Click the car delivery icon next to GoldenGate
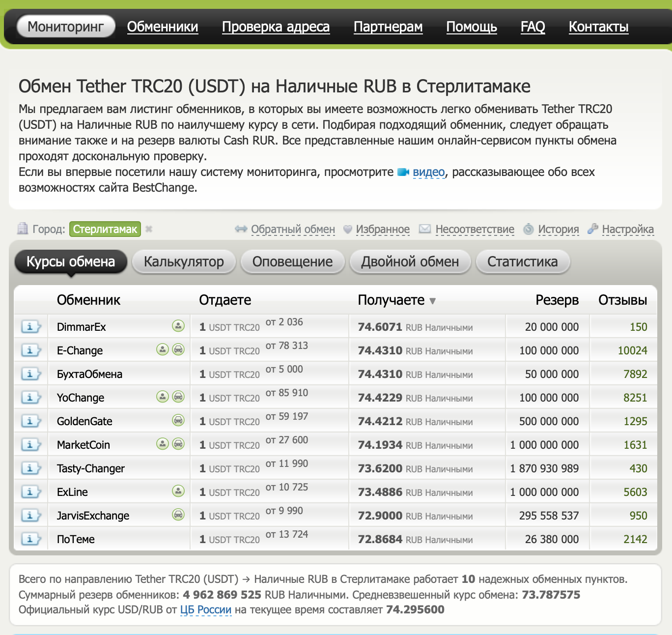This screenshot has width=672, height=635. tap(178, 420)
